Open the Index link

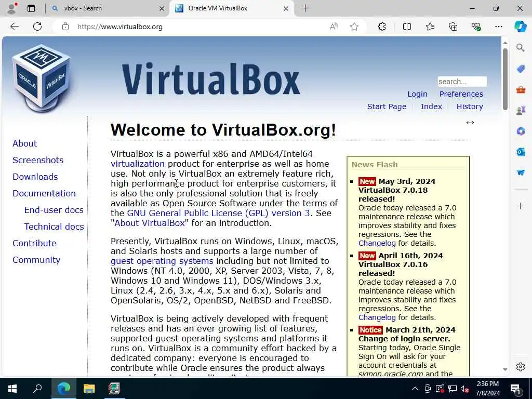(x=431, y=107)
